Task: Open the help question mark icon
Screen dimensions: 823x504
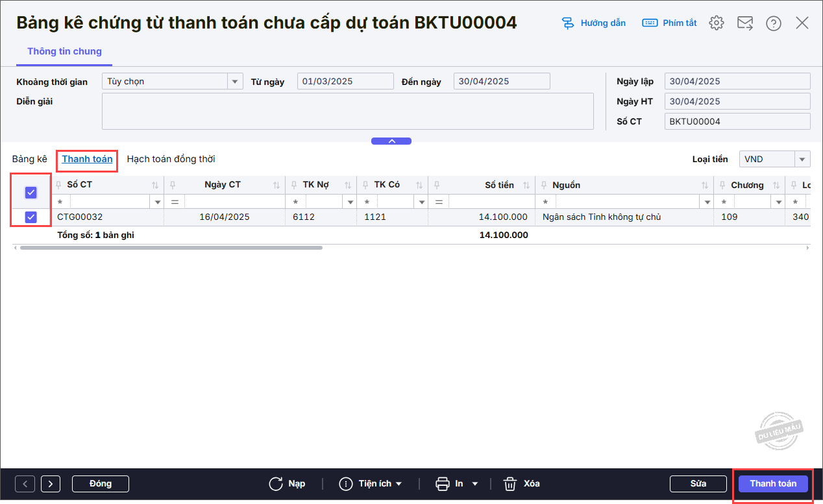Action: tap(773, 23)
